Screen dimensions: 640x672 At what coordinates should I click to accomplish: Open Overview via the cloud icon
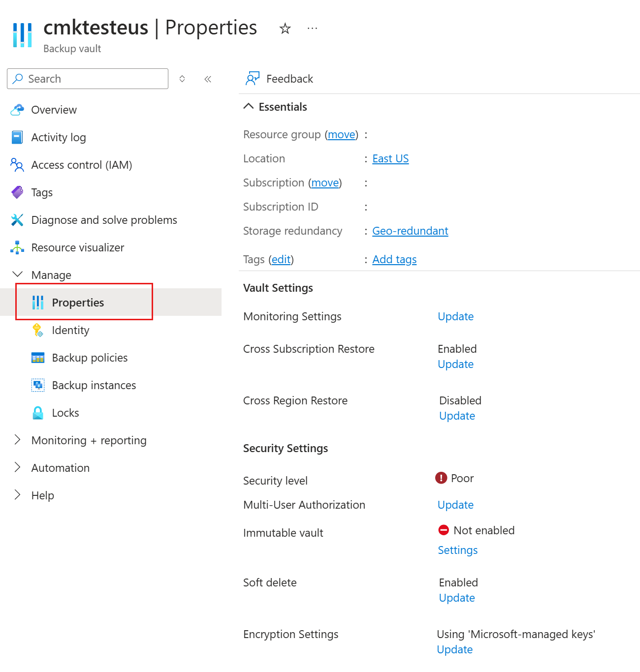click(x=17, y=110)
